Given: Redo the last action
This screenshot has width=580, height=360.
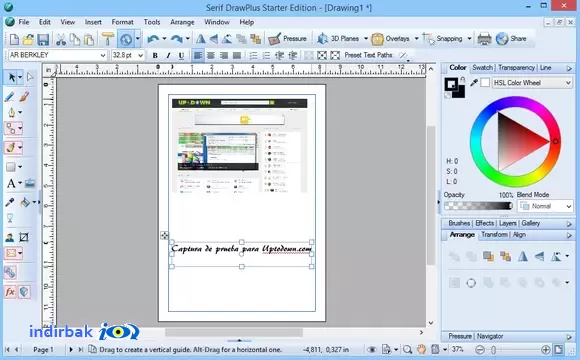Looking at the screenshot, I should click(x=176, y=38).
